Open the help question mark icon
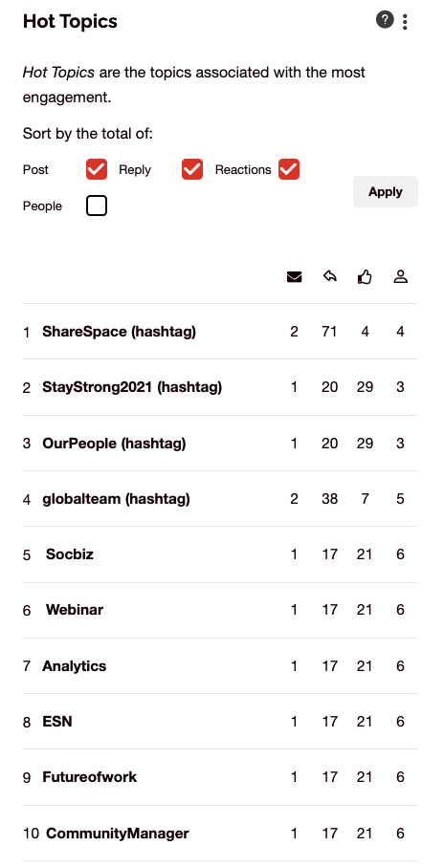The width and height of the screenshot is (444, 868). [385, 20]
